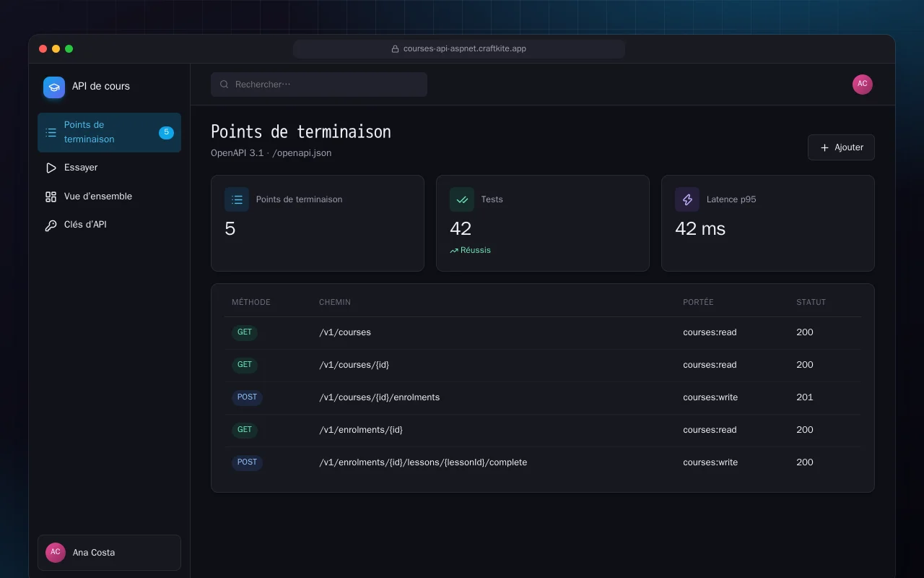Screen dimensions: 924x578
Task: Click the GET badge for /v1/courses/{id}
Action: [245, 365]
